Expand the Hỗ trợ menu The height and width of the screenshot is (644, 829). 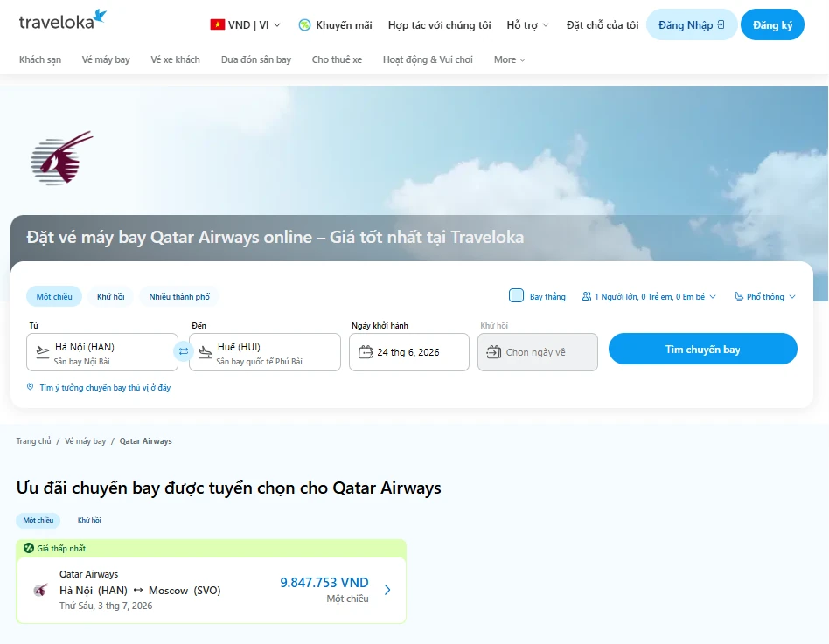tap(527, 24)
